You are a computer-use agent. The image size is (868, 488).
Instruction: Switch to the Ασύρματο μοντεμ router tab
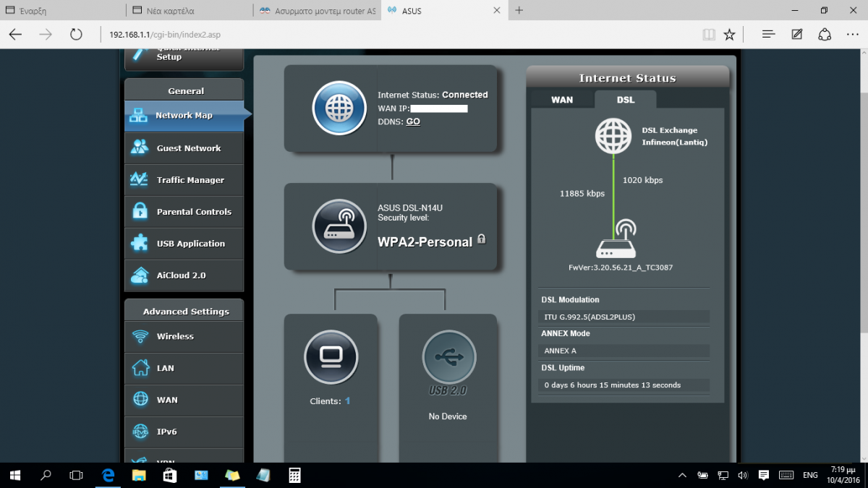[x=316, y=11]
